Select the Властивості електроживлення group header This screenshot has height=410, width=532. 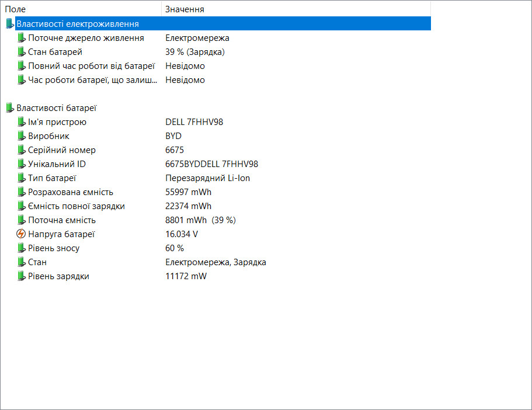point(77,24)
